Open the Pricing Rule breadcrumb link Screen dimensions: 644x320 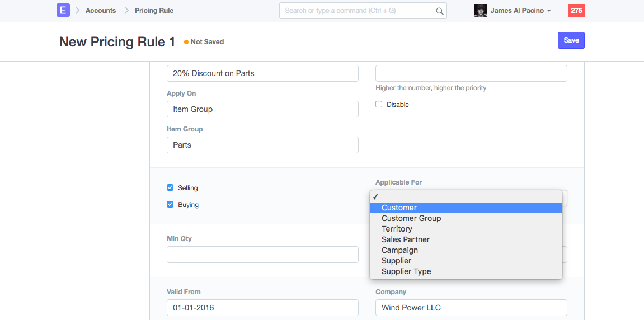click(154, 11)
